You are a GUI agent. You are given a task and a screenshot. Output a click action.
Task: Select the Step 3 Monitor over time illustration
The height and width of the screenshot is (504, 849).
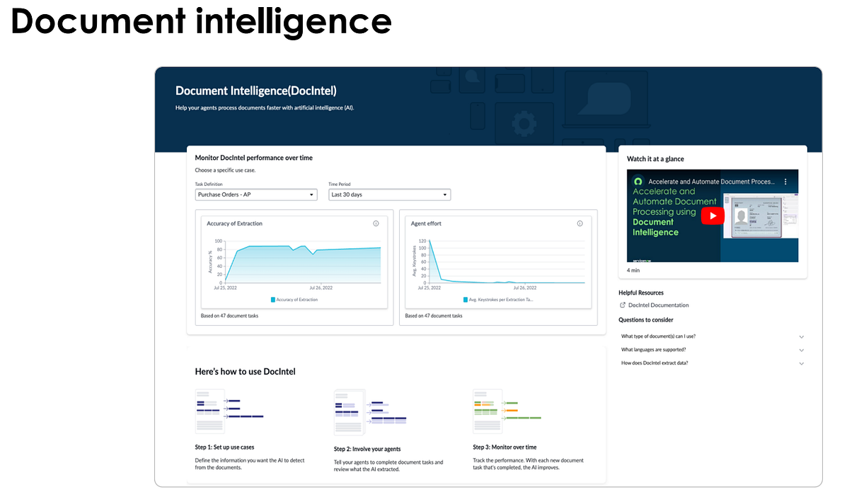(504, 411)
